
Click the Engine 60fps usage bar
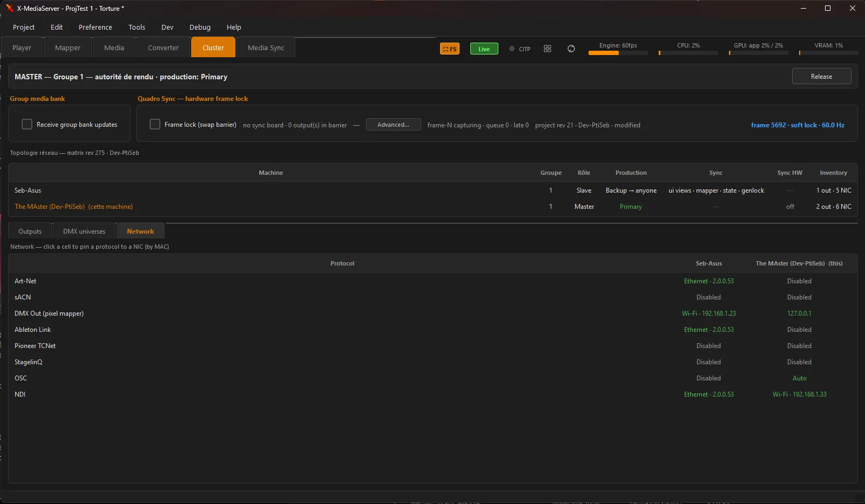618,53
